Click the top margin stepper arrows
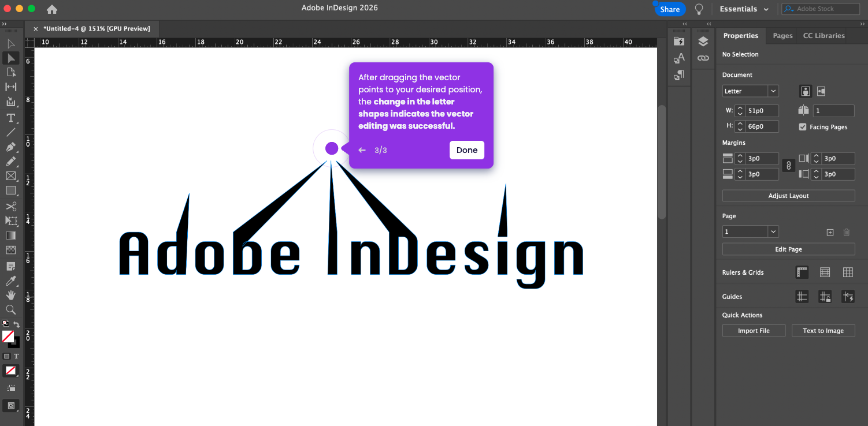This screenshot has width=868, height=426. click(740, 158)
